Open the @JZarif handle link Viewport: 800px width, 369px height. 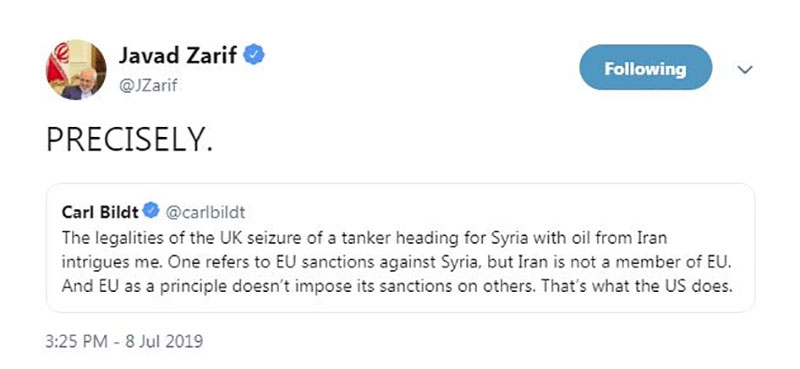[x=148, y=85]
